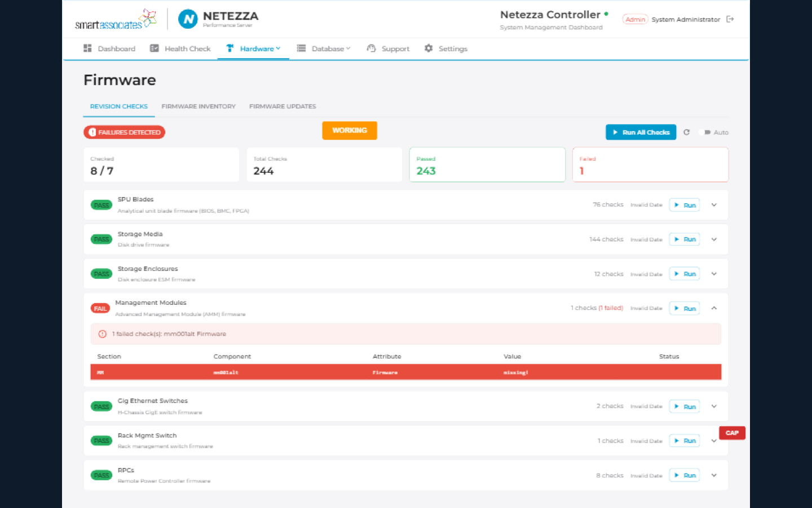This screenshot has width=812, height=508.
Task: Open Settings with the gear icon
Action: pyautogui.click(x=445, y=49)
